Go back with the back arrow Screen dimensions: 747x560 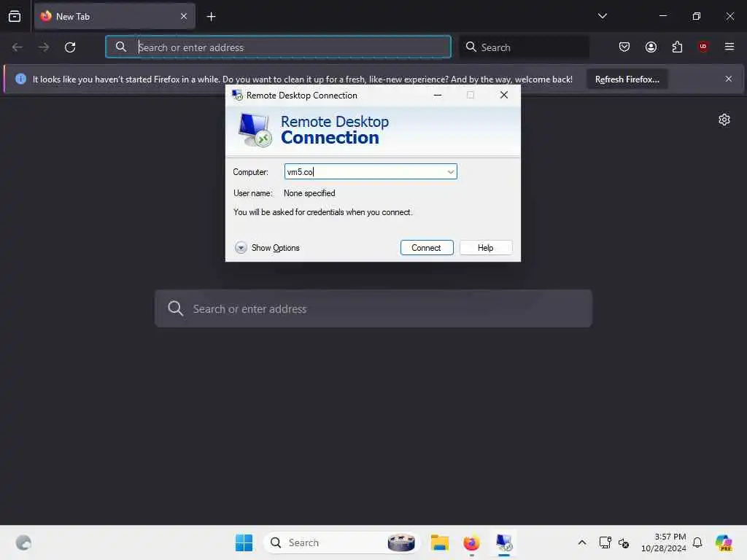tap(18, 47)
